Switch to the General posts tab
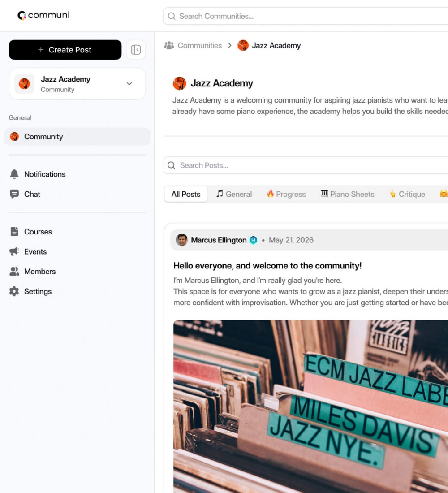Viewport: 448px width, 493px height. pyautogui.click(x=234, y=194)
